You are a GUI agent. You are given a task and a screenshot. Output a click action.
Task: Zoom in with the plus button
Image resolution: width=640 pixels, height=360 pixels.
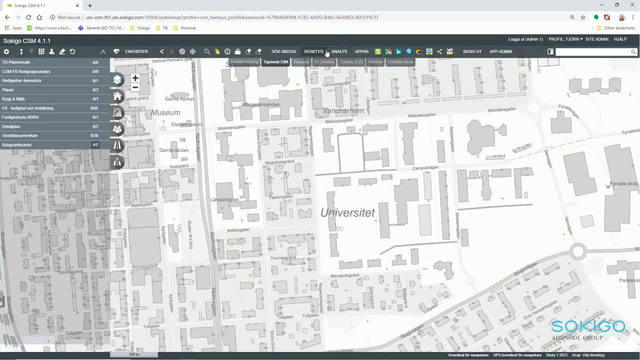(135, 78)
